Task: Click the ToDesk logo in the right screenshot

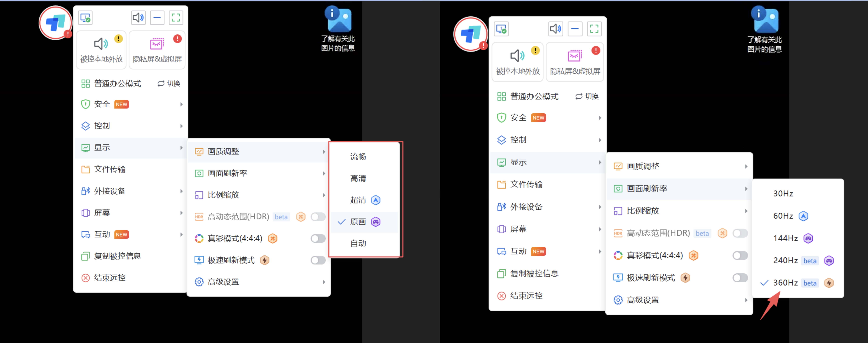Action: (471, 34)
